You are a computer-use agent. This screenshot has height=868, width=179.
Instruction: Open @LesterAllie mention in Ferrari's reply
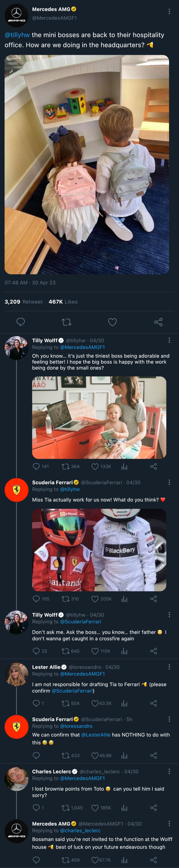[95, 735]
